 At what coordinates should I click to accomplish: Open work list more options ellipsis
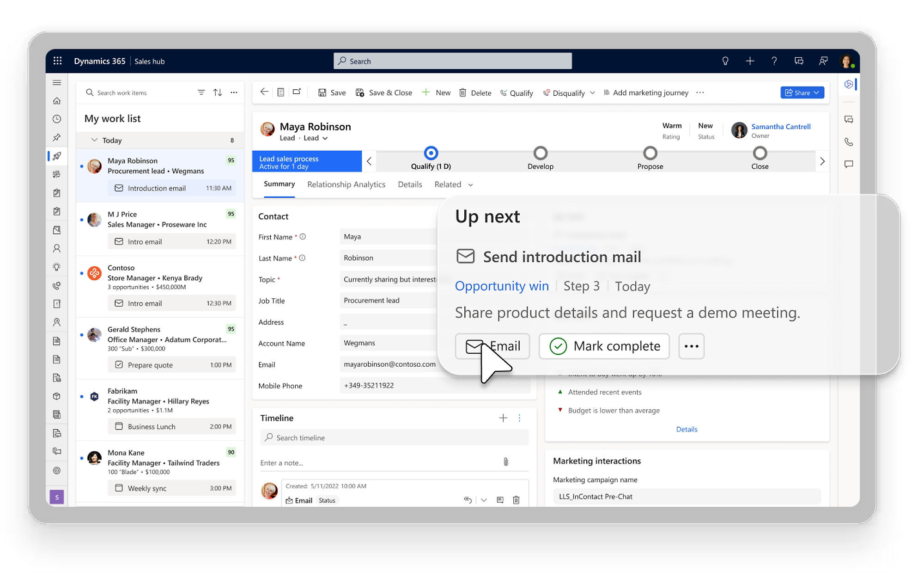point(234,92)
